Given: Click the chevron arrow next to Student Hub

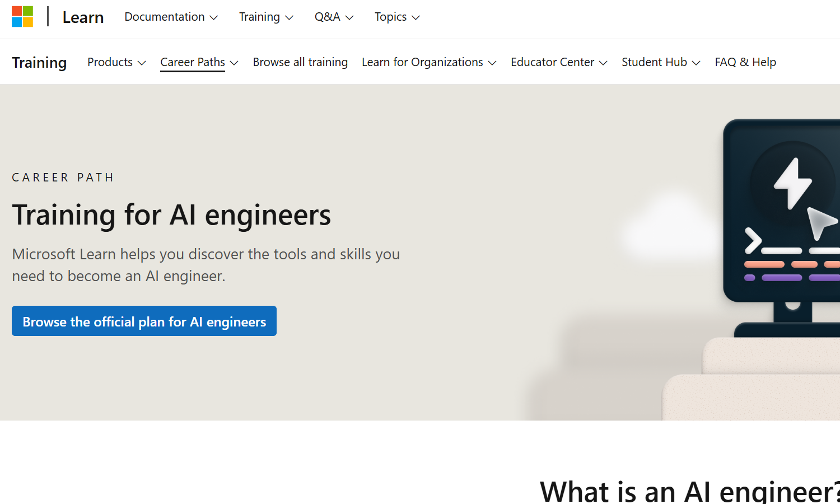Looking at the screenshot, I should tap(696, 63).
